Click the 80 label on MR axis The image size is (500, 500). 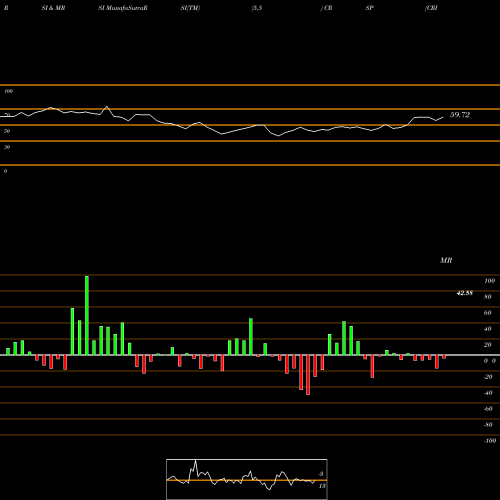[x=488, y=297]
